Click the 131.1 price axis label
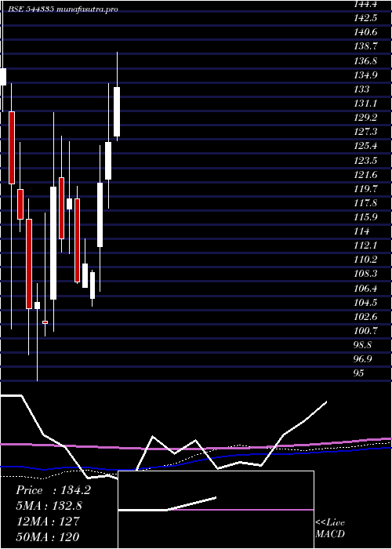The width and height of the screenshot is (392, 549). pos(365,104)
